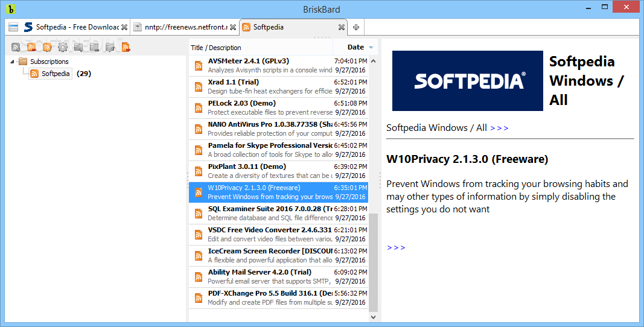Select Ability Mail Server 4.2.0 (Trial) item

click(278, 277)
